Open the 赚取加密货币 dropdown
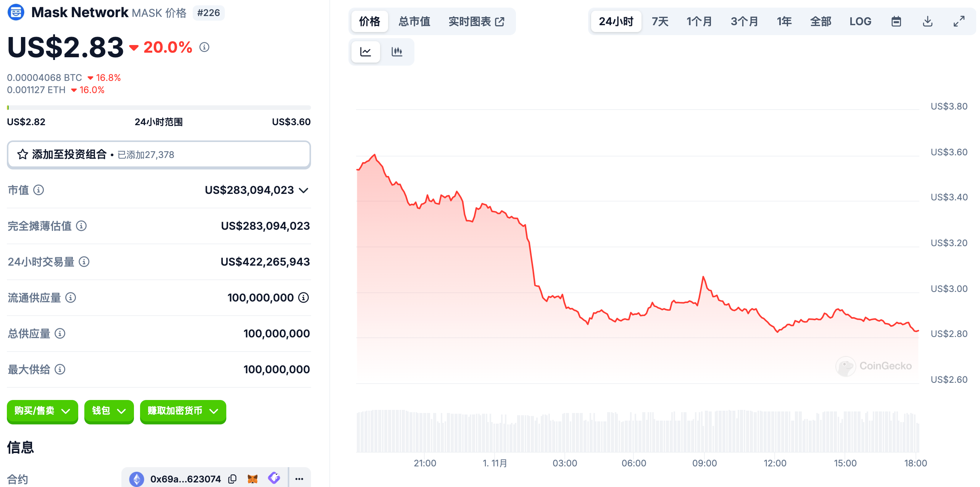 pos(183,411)
